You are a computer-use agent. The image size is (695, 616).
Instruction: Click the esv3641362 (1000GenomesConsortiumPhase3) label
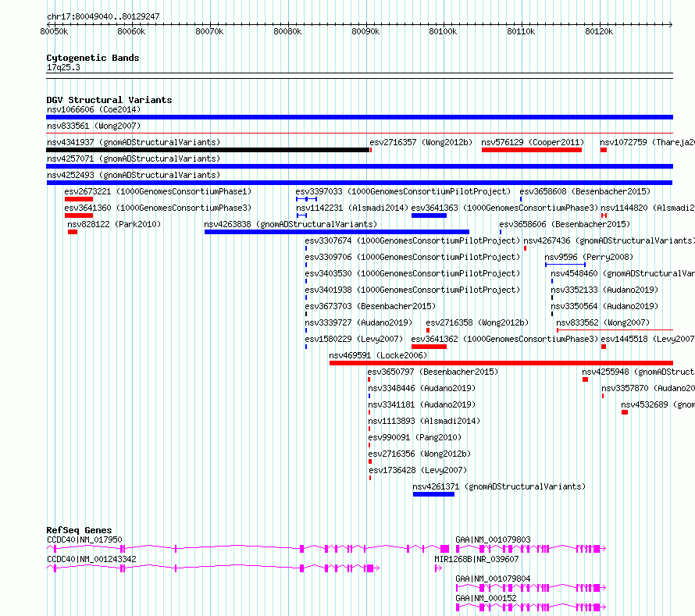[504, 339]
